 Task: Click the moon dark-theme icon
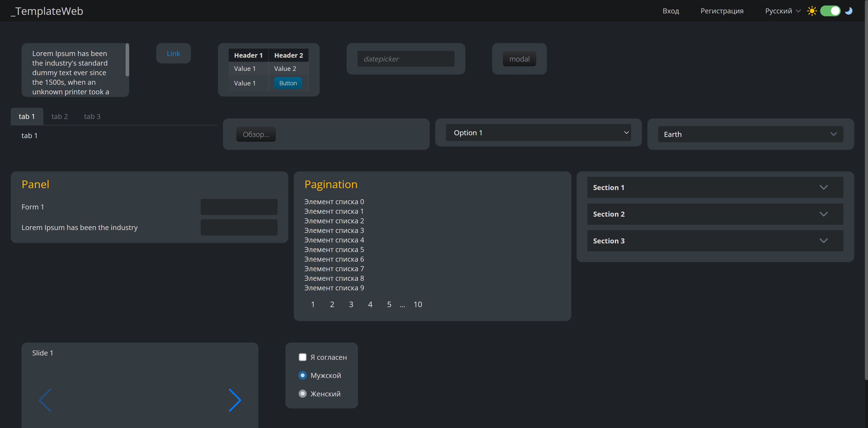[848, 11]
